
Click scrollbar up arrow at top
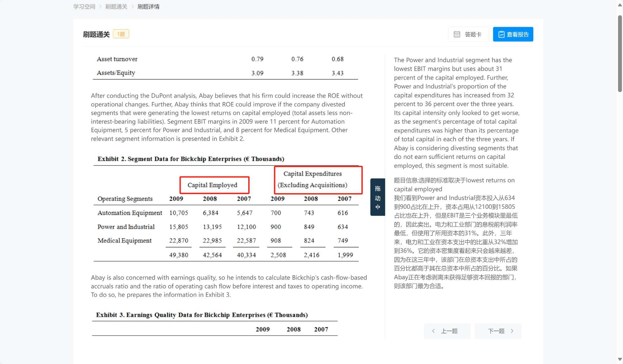pos(620,5)
